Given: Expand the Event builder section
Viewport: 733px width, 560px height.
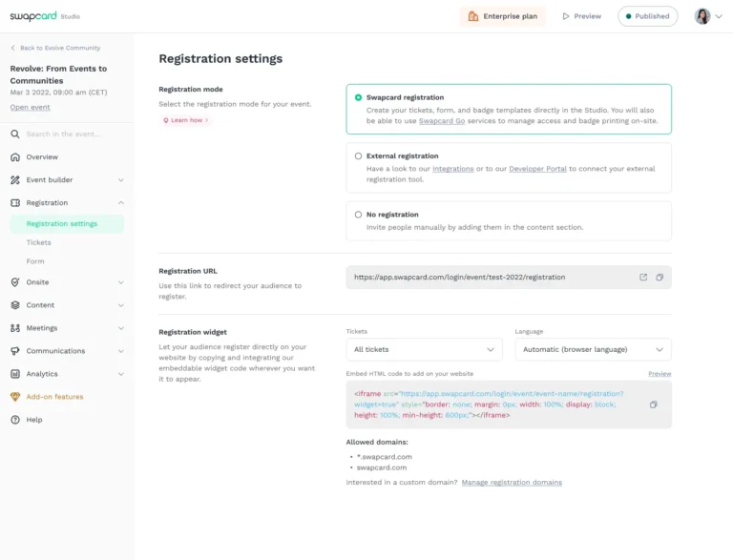Looking at the screenshot, I should pos(121,180).
